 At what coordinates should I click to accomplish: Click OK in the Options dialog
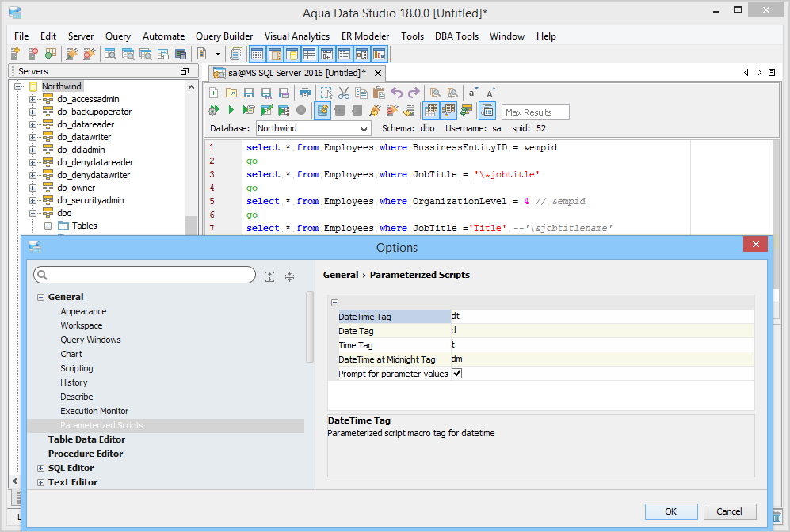671,511
